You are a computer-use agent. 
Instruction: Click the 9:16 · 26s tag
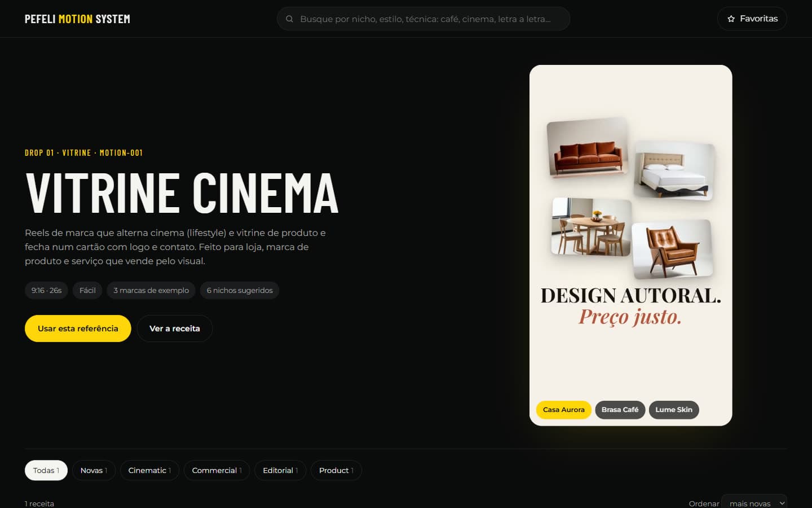[46, 290]
